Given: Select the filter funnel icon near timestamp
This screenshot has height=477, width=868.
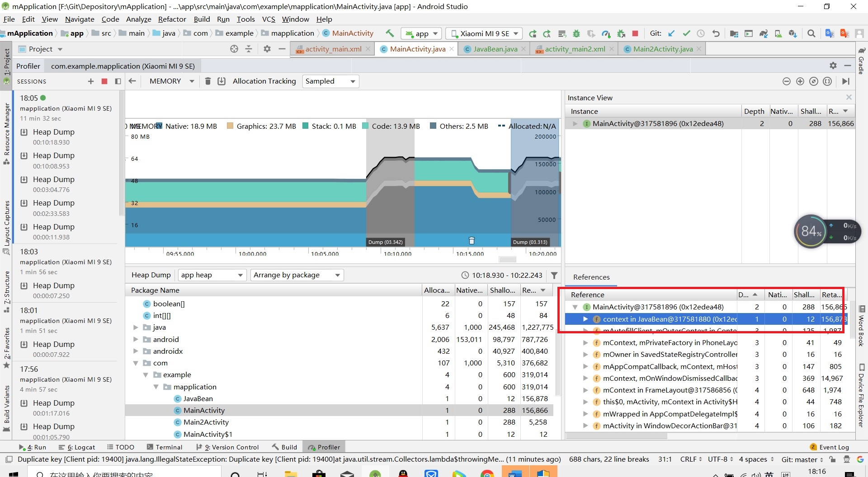Looking at the screenshot, I should (x=554, y=275).
